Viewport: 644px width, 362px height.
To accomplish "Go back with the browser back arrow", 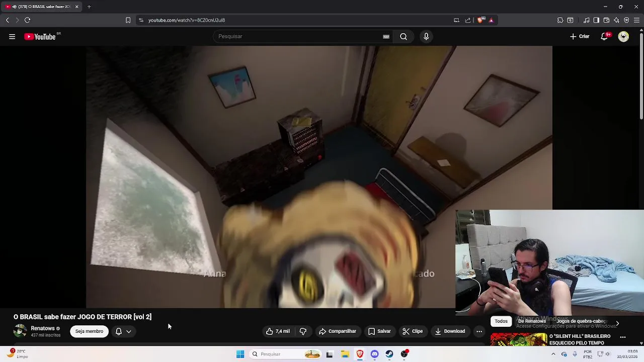I will click(7, 20).
